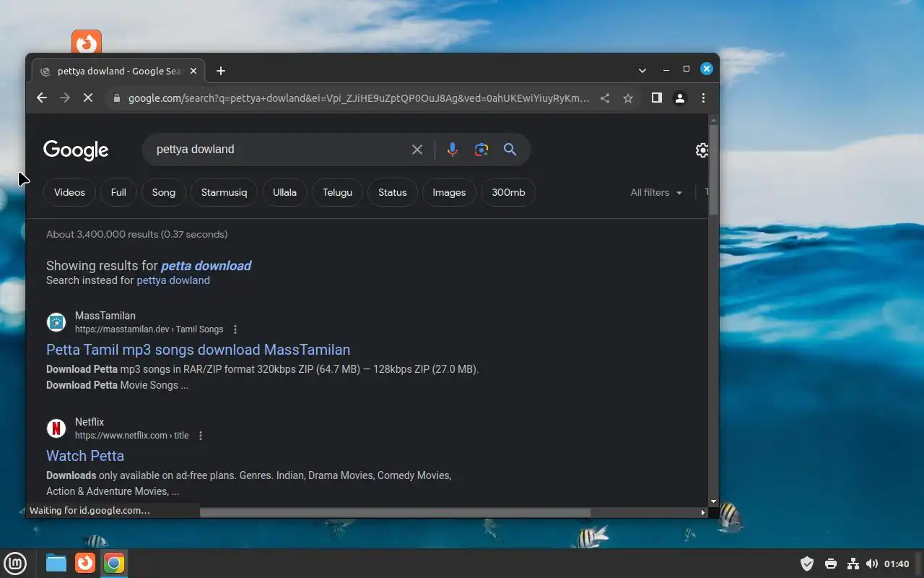Bookmark this tab with star icon
This screenshot has height=578, width=924.
628,98
